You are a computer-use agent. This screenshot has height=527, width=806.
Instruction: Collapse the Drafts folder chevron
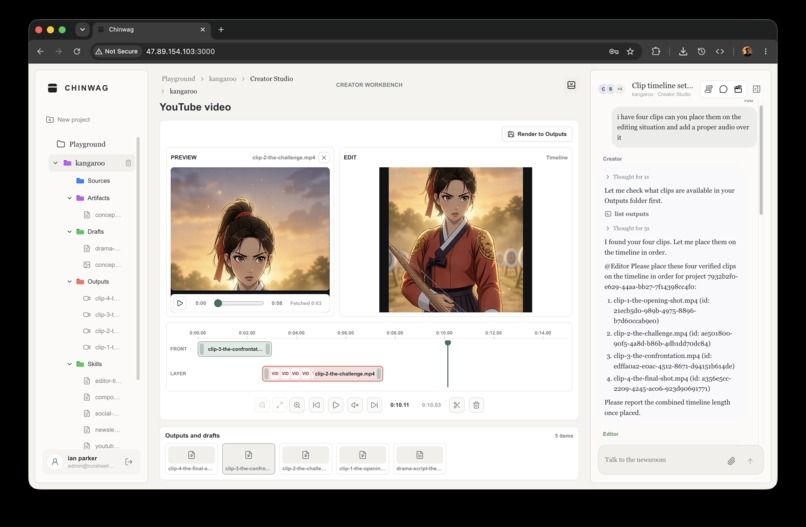click(69, 232)
